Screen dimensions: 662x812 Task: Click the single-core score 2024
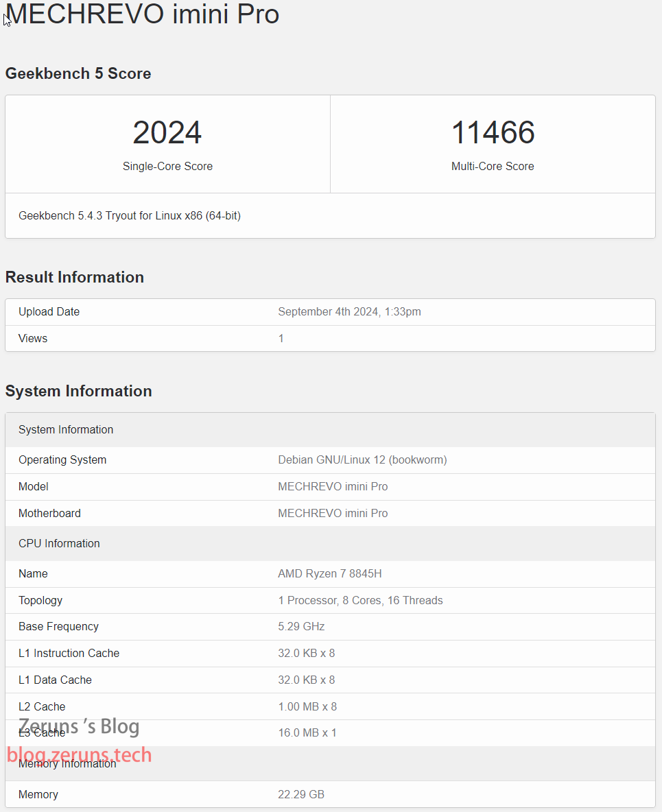click(x=167, y=133)
